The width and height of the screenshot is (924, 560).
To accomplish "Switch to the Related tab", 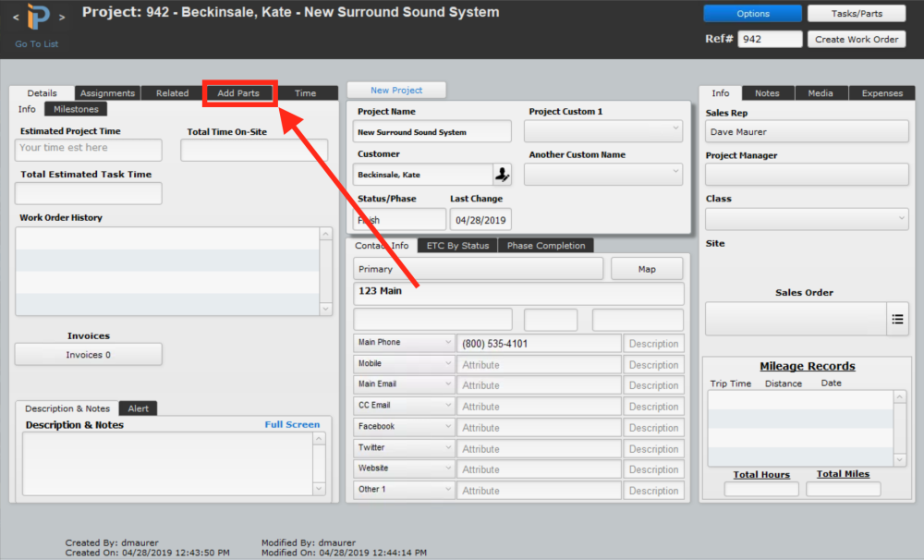I will pyautogui.click(x=172, y=93).
